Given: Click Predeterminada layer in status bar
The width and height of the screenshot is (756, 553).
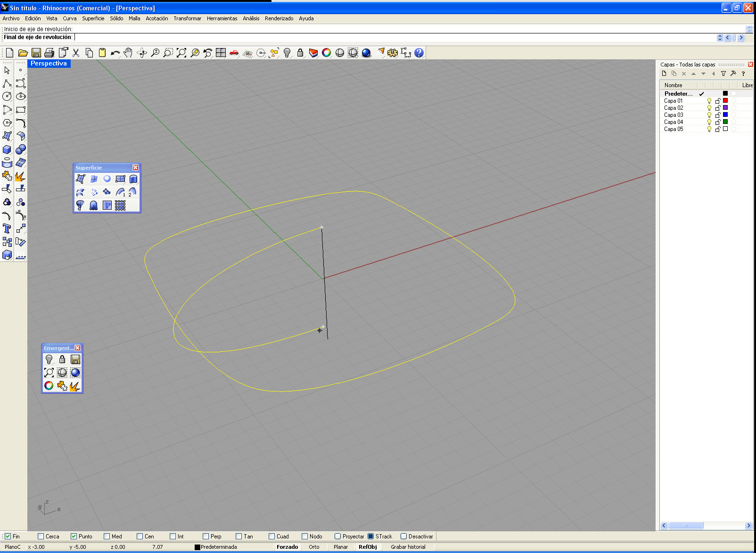Looking at the screenshot, I should click(216, 547).
